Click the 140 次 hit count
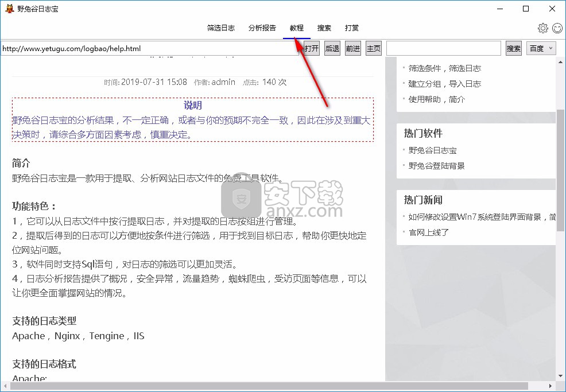The height and width of the screenshot is (392, 566). 274,82
